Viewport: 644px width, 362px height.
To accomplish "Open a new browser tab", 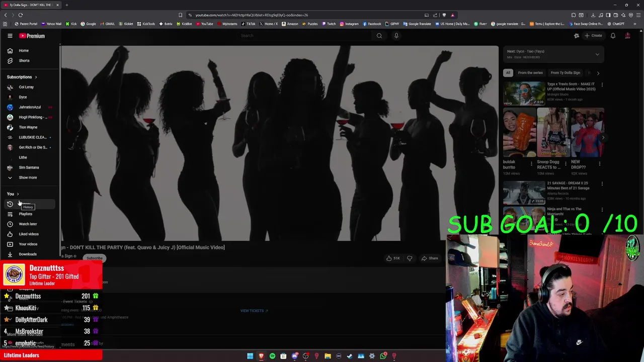I will pos(66,5).
